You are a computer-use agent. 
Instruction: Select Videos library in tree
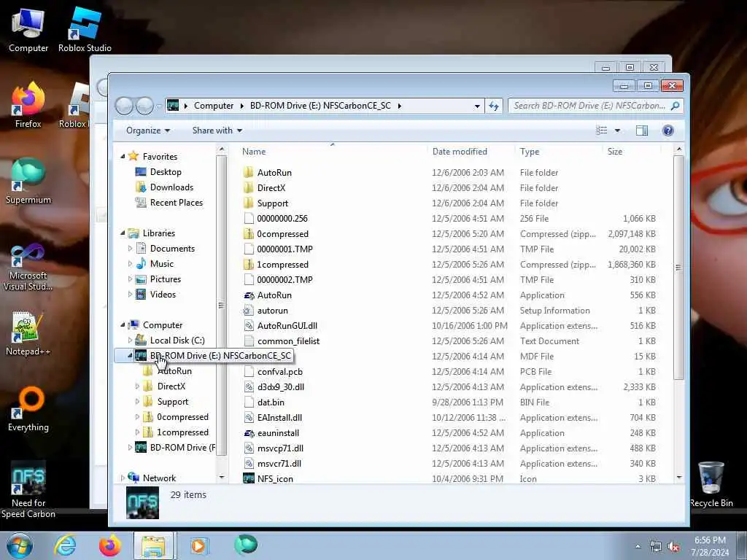pyautogui.click(x=156, y=295)
